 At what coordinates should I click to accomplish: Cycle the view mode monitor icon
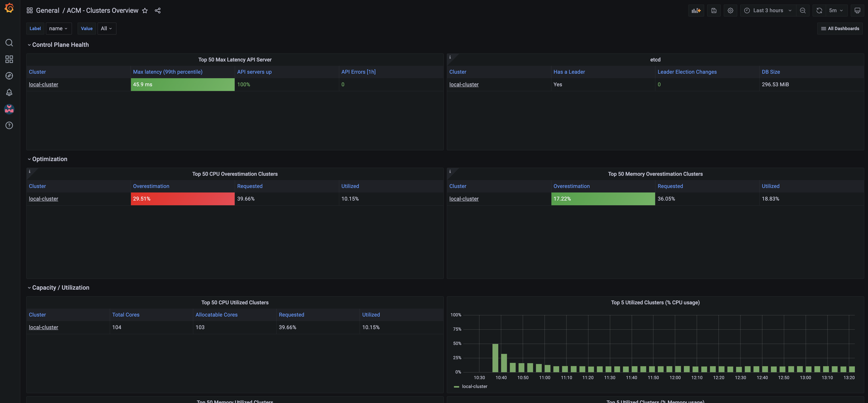pos(857,11)
